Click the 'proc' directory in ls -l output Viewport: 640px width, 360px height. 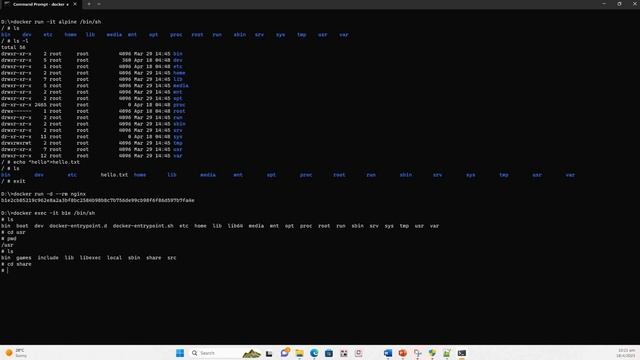179,105
